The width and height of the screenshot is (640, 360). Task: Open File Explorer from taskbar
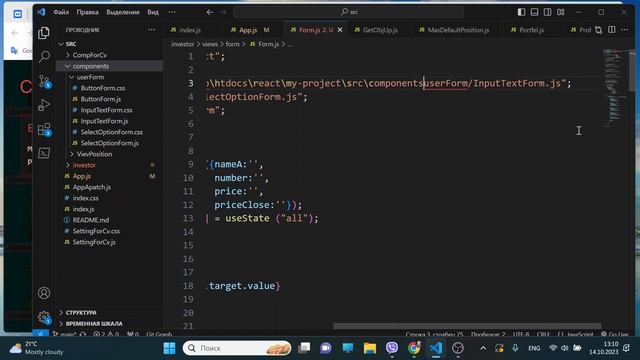(x=370, y=348)
